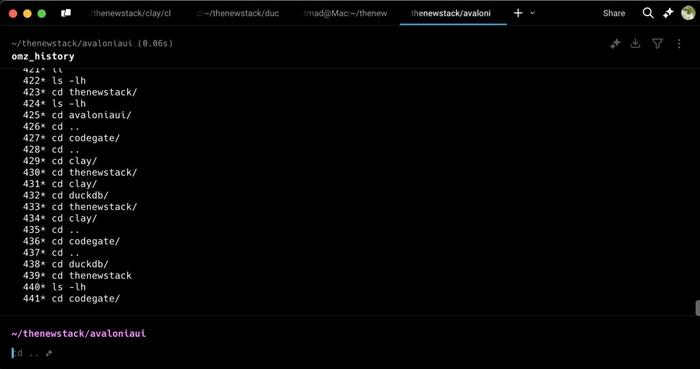Filter the omz_history block output

657,43
